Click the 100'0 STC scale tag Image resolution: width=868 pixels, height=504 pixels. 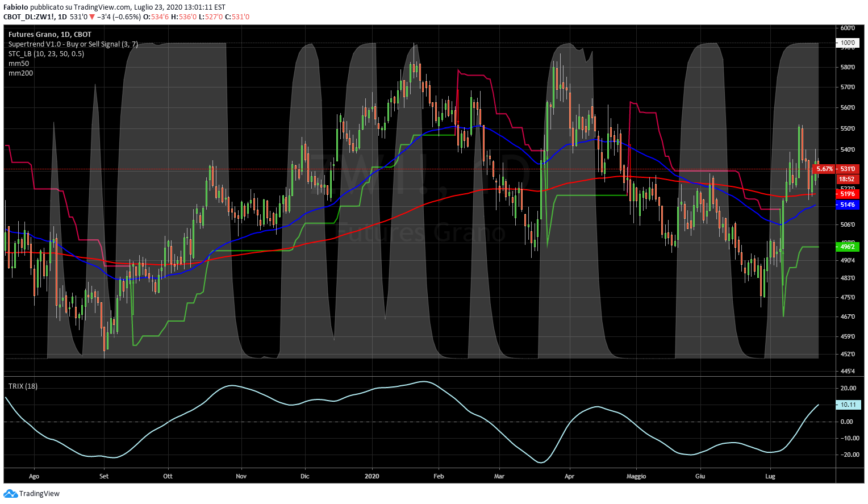point(848,43)
